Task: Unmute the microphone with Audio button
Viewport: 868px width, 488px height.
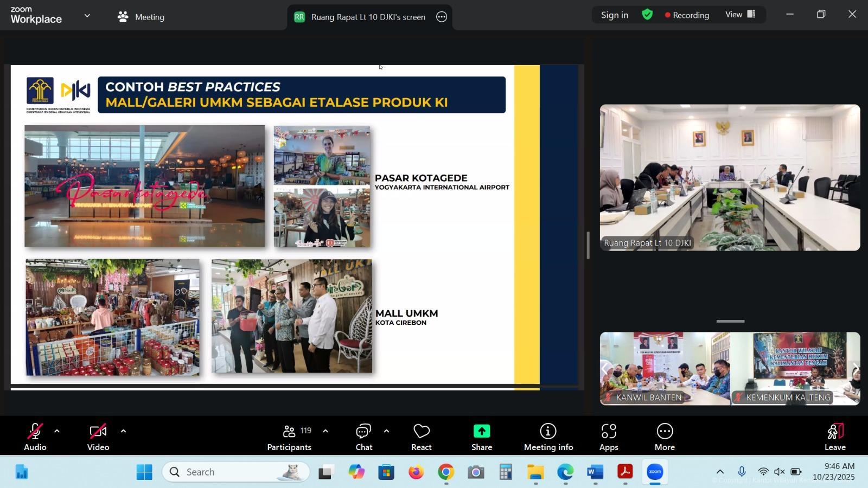Action: pyautogui.click(x=35, y=437)
